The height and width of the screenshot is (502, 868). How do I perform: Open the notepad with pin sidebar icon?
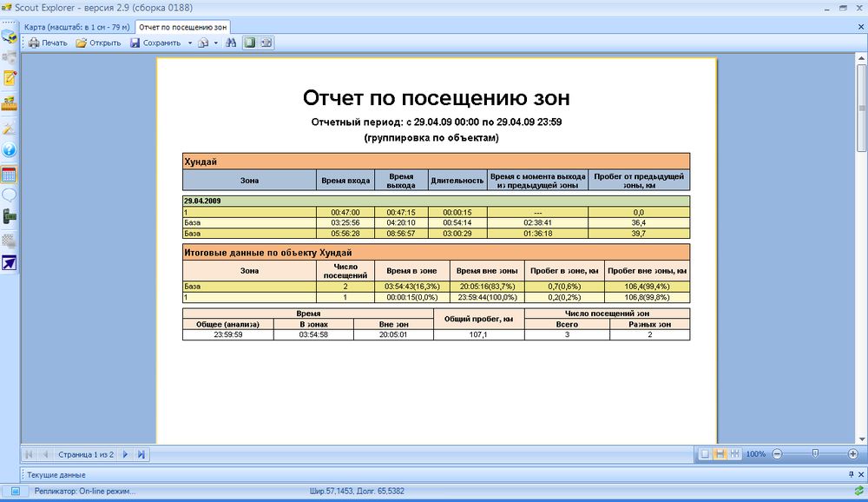pos(10,78)
